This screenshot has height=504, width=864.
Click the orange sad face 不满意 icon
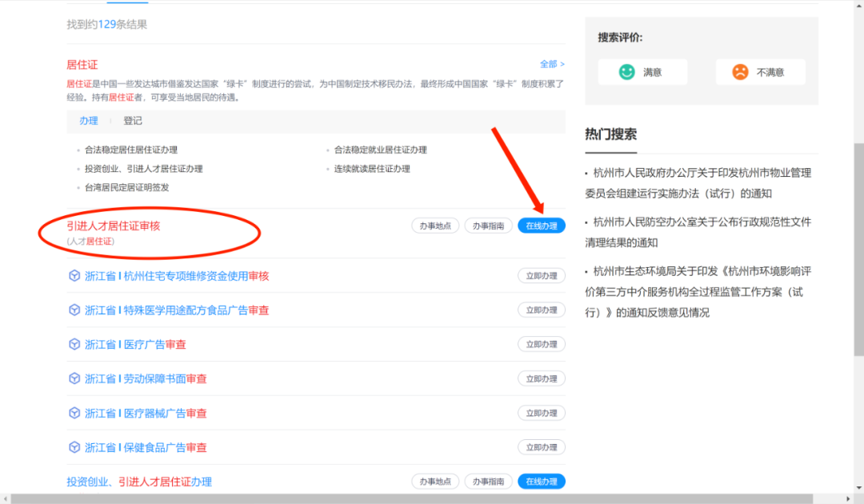coord(740,72)
